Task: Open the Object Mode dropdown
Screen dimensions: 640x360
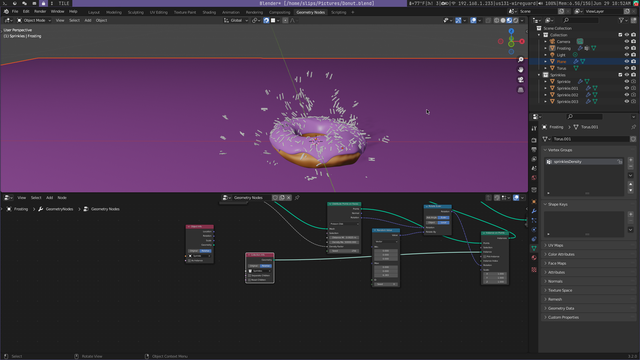Action: (34, 20)
